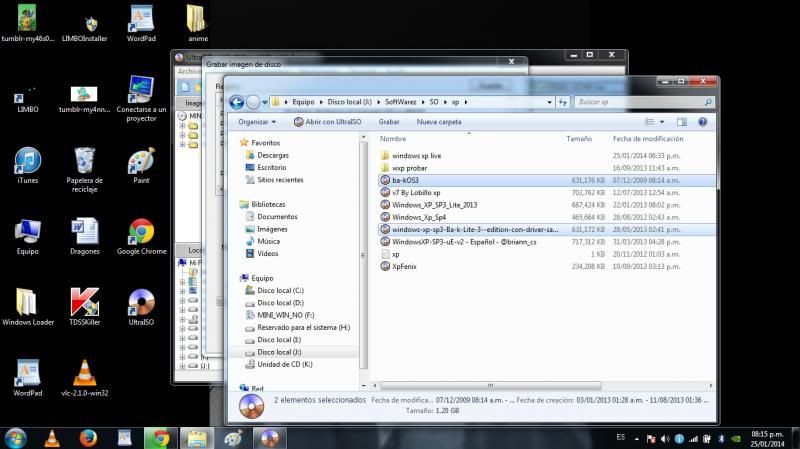Viewport: 800px width, 449px height.
Task: Select the windows xp live folder
Action: tap(416, 156)
